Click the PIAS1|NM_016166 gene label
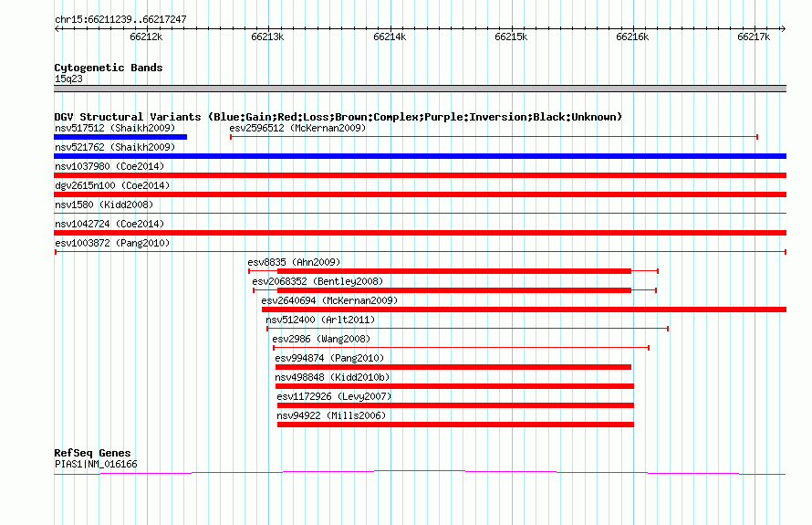Viewport: 812px width, 525px height. coord(96,465)
